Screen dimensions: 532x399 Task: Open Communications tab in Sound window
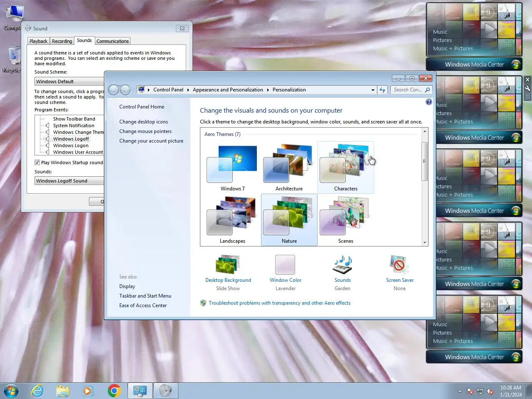113,41
